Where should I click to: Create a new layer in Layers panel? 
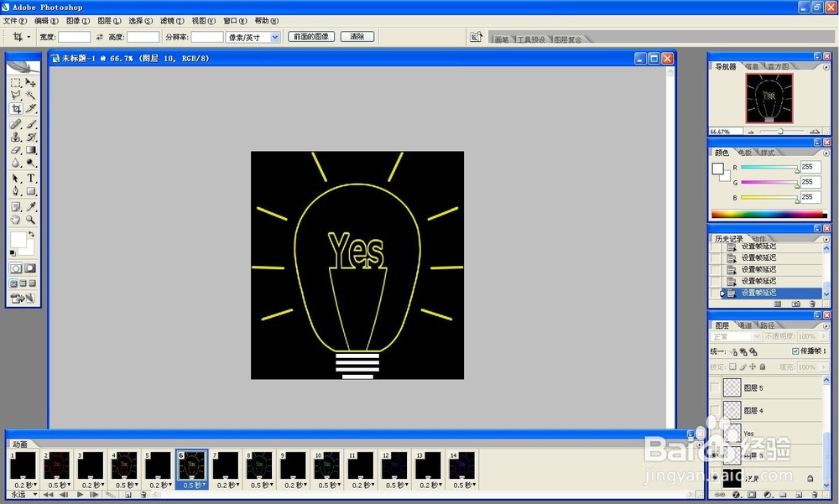[798, 493]
